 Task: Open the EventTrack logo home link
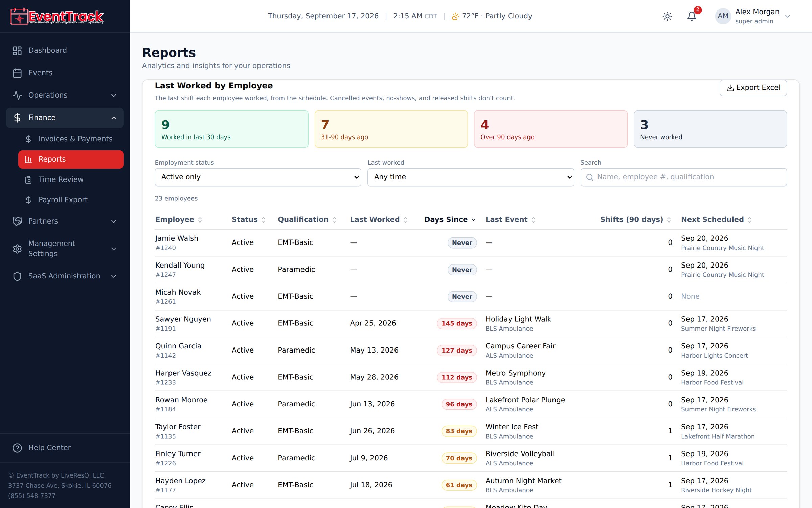pyautogui.click(x=57, y=16)
